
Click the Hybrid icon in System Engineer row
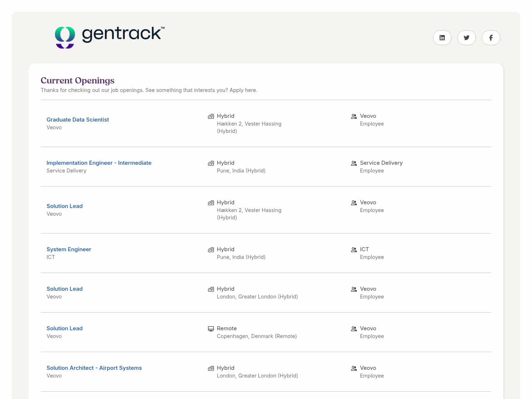click(211, 250)
